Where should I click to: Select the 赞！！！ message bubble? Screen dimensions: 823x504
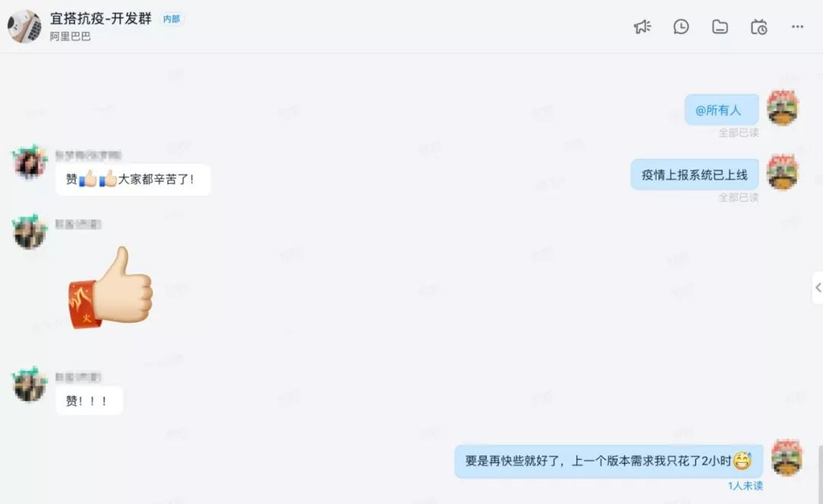click(x=89, y=400)
